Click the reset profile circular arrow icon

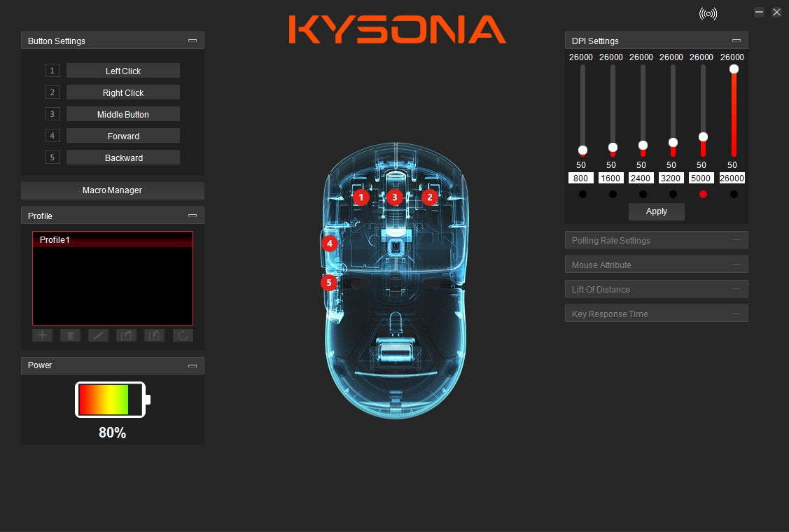click(x=183, y=335)
